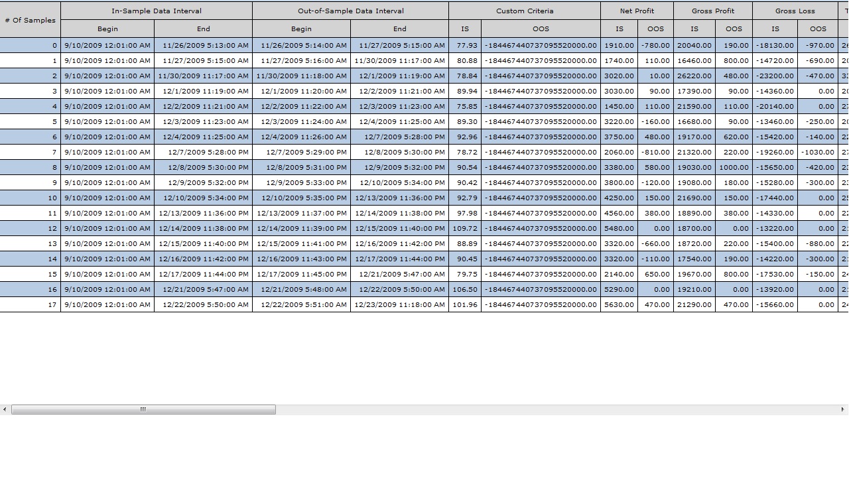Click gross loss IS value '-18130.00'
Viewport: 849px width, 504px height.
click(x=775, y=45)
